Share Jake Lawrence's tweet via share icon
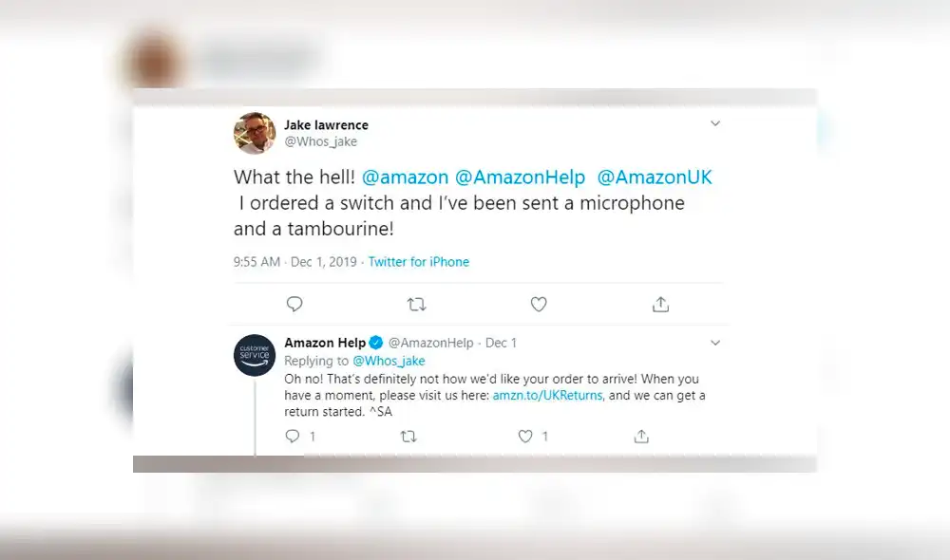Viewport: 950px width, 560px height. [660, 304]
